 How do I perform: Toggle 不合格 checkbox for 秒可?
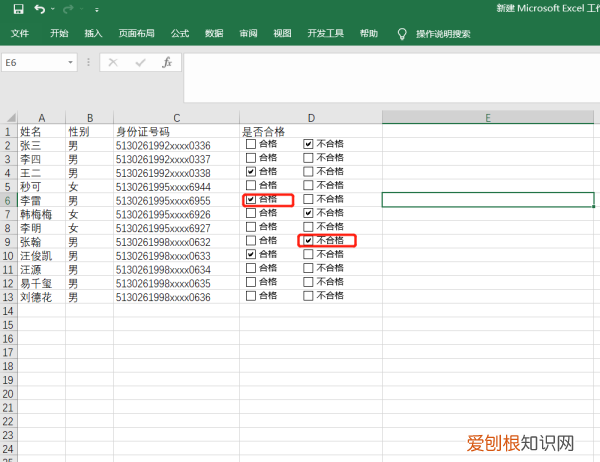coord(308,185)
